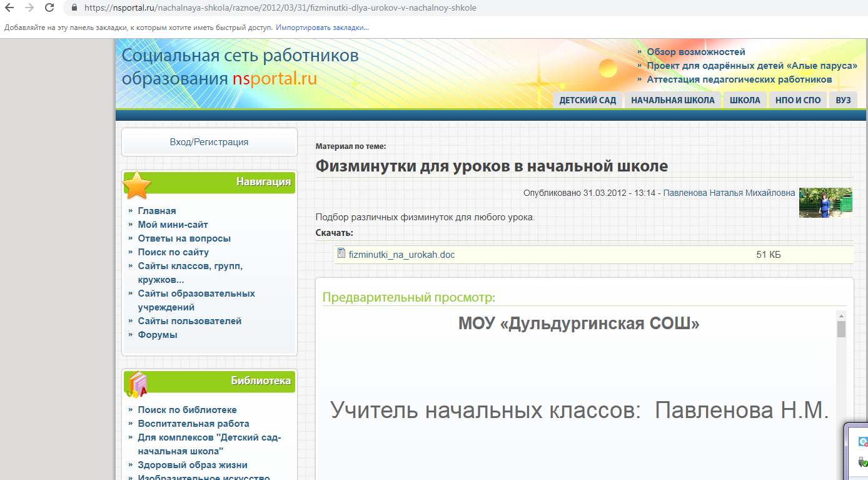Open 'Сайты пользователей' link
868x480 pixels.
coord(189,321)
